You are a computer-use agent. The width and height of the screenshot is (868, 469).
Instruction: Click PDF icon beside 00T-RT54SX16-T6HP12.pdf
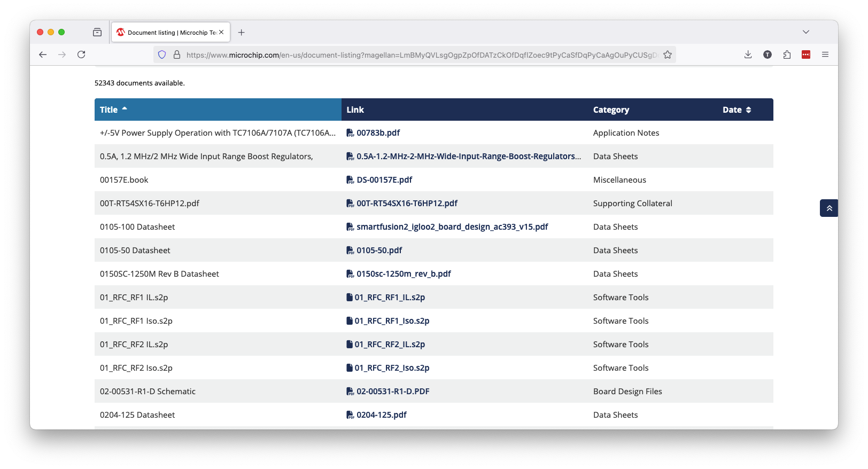[350, 203]
